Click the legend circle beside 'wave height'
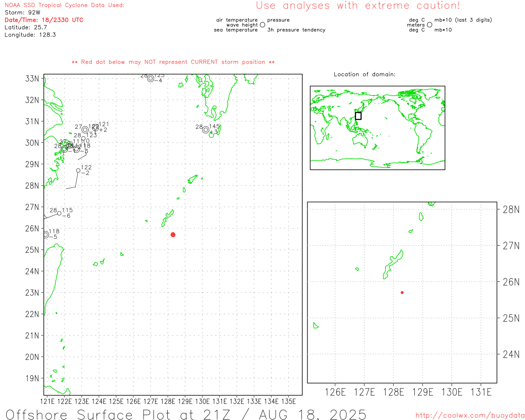This screenshot has height=420, width=525. click(x=262, y=25)
